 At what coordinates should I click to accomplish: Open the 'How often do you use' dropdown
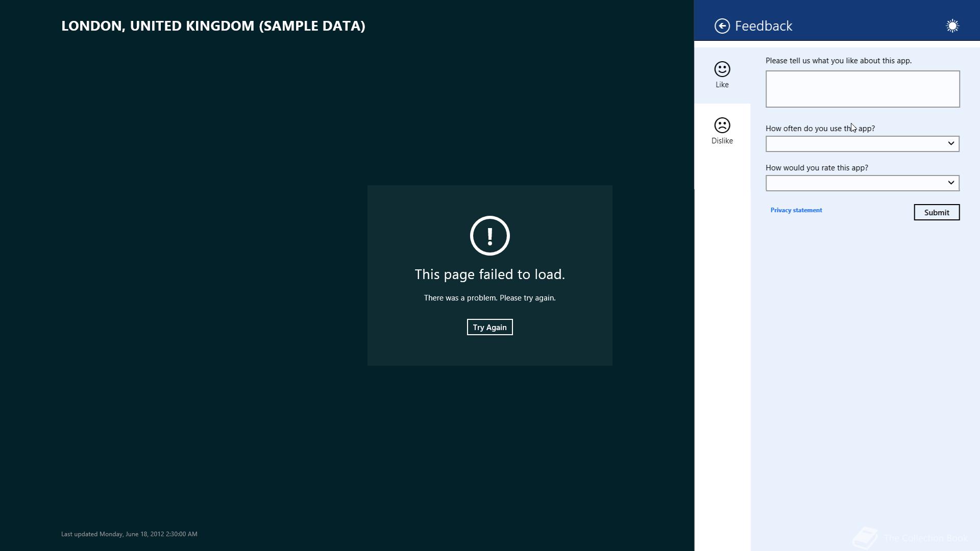point(863,144)
